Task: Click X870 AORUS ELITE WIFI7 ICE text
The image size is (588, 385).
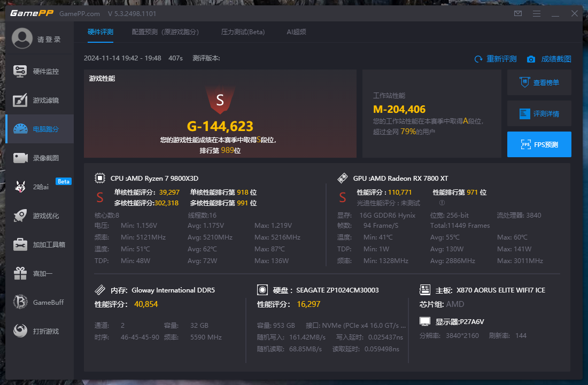Action: pos(501,290)
